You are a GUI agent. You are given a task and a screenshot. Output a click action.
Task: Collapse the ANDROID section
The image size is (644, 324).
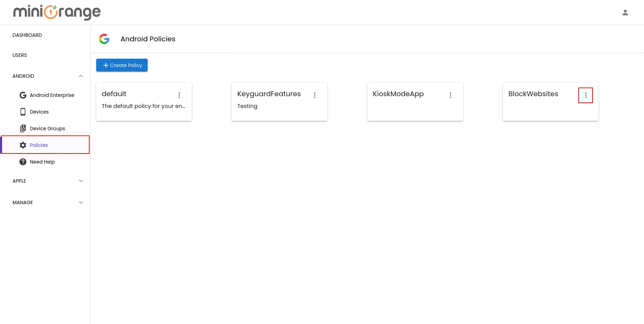81,76
